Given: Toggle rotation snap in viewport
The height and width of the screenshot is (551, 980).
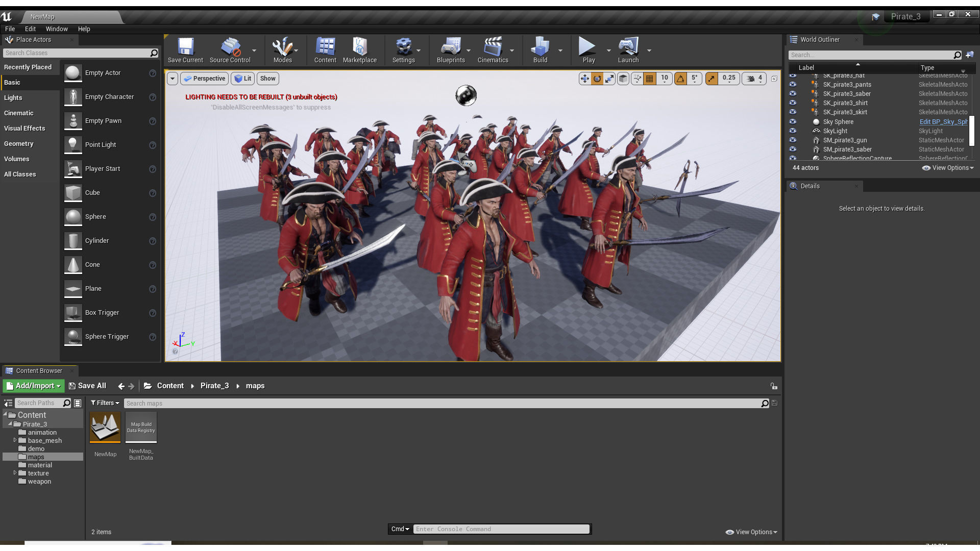Looking at the screenshot, I should coord(680,79).
